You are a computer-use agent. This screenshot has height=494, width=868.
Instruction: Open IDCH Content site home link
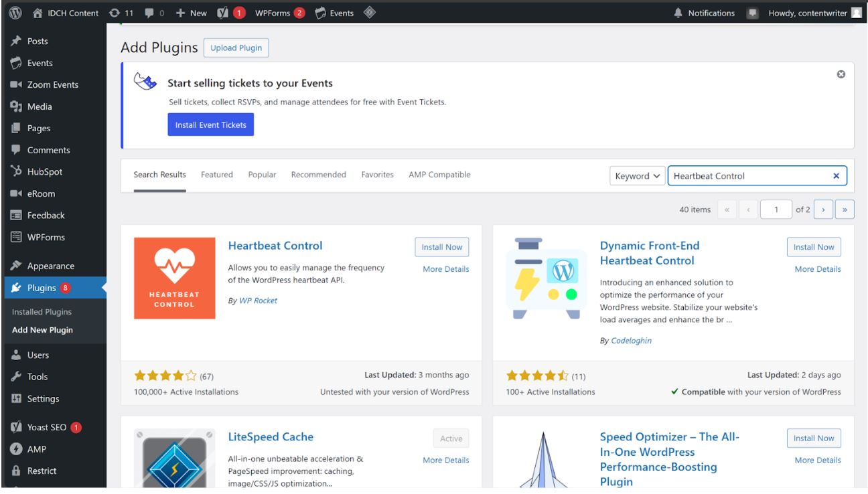click(x=66, y=13)
